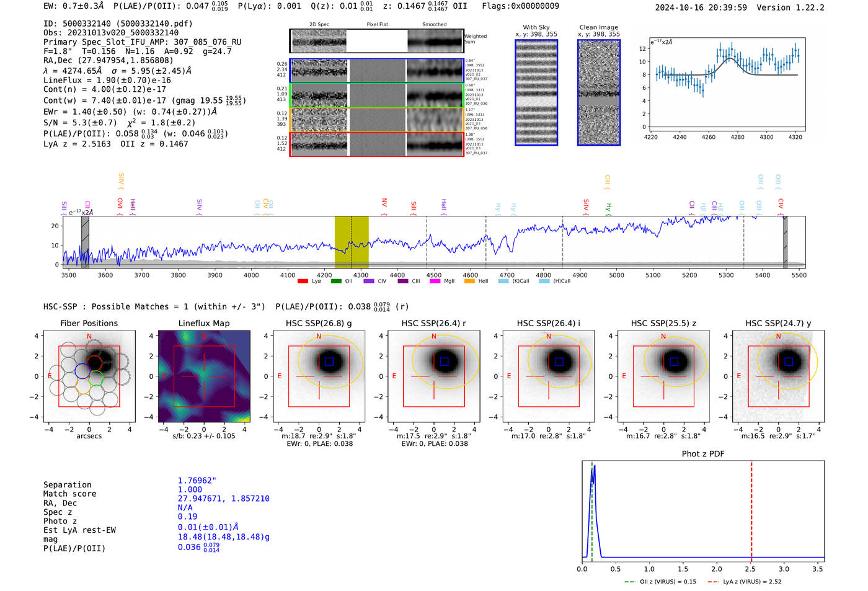Image resolution: width=868 pixels, height=591 pixels.
Task: Click the Est LyA rest-EW value
Action: tap(208, 527)
